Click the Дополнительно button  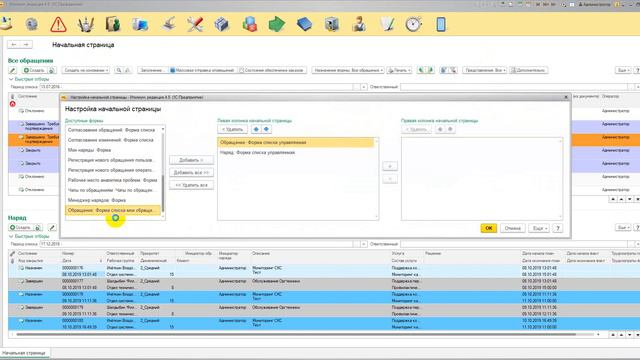(529, 70)
